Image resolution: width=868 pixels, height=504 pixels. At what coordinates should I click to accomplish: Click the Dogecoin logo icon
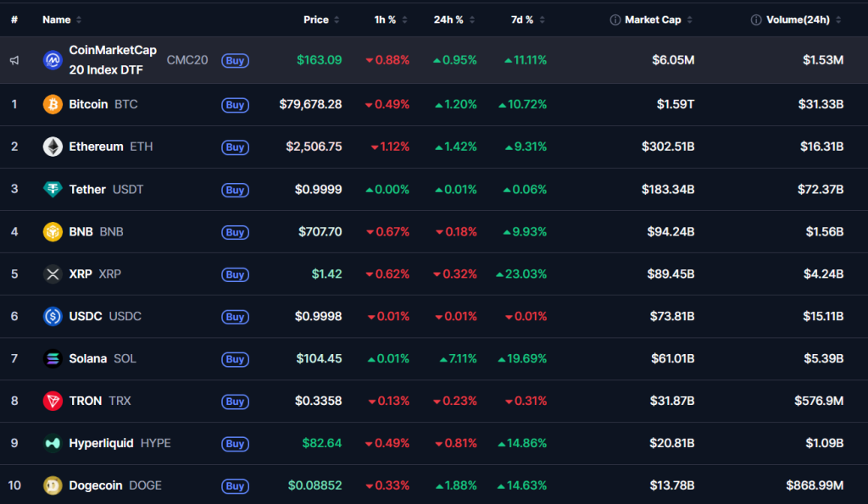click(x=53, y=485)
